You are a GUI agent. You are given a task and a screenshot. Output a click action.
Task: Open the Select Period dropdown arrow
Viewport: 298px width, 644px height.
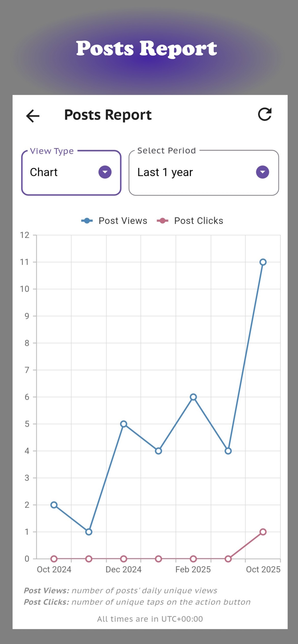[x=262, y=172]
